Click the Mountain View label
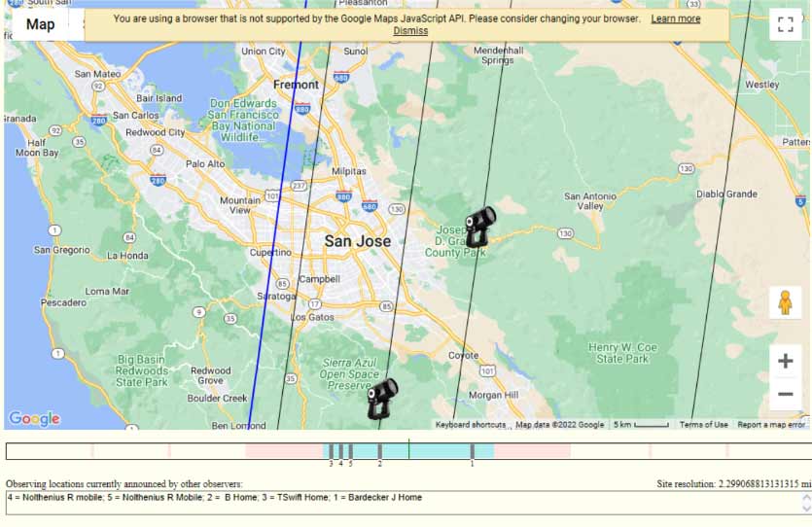 (240, 205)
